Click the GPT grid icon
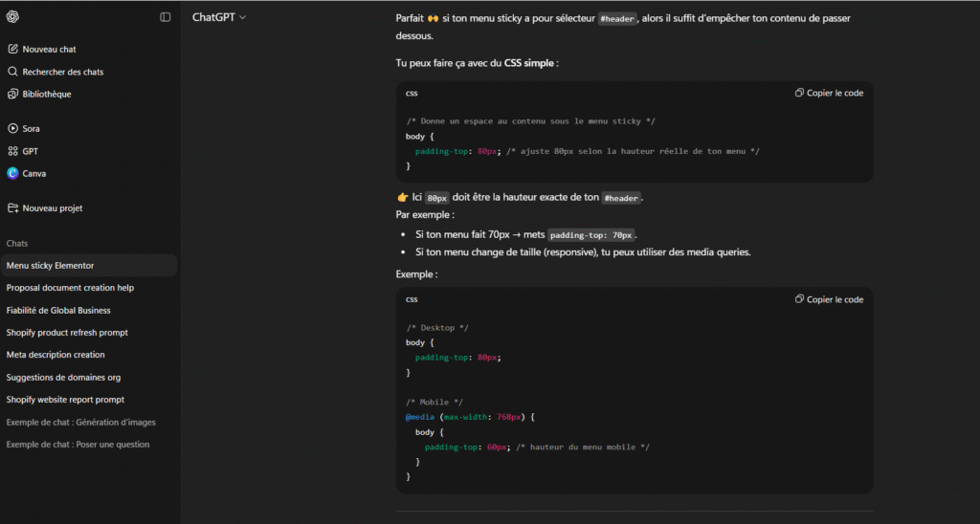This screenshot has height=524, width=980. point(12,151)
